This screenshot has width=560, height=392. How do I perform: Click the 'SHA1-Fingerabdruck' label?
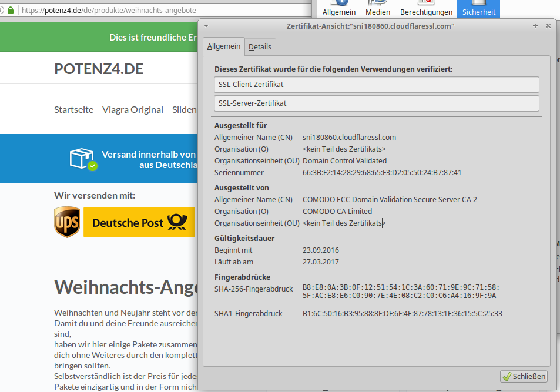coord(248,314)
